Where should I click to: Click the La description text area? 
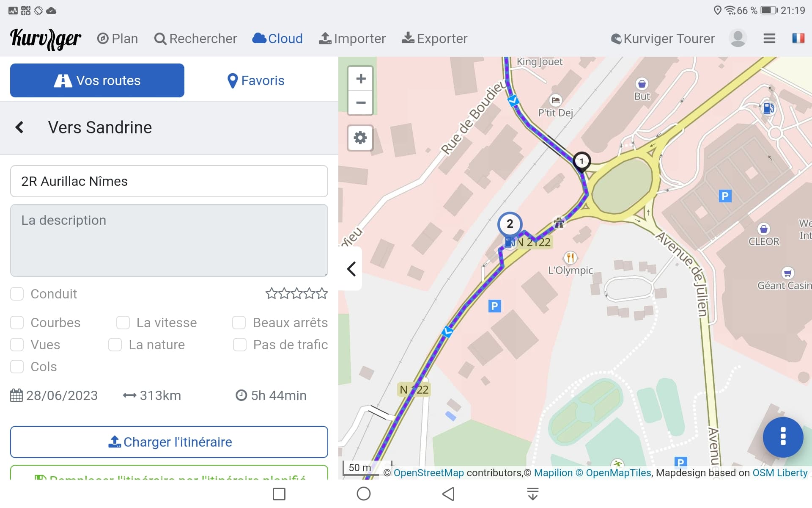tap(169, 240)
